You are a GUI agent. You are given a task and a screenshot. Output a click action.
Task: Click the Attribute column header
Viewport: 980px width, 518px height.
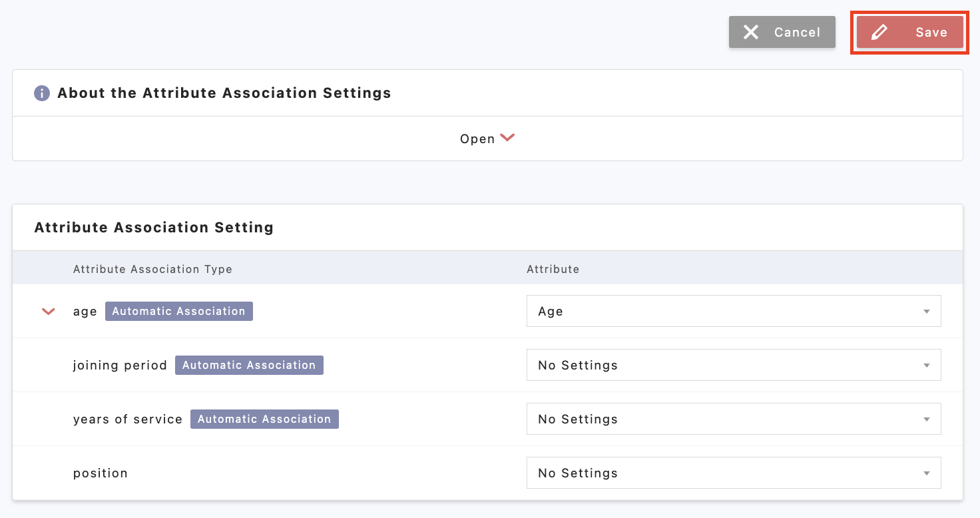(x=553, y=270)
